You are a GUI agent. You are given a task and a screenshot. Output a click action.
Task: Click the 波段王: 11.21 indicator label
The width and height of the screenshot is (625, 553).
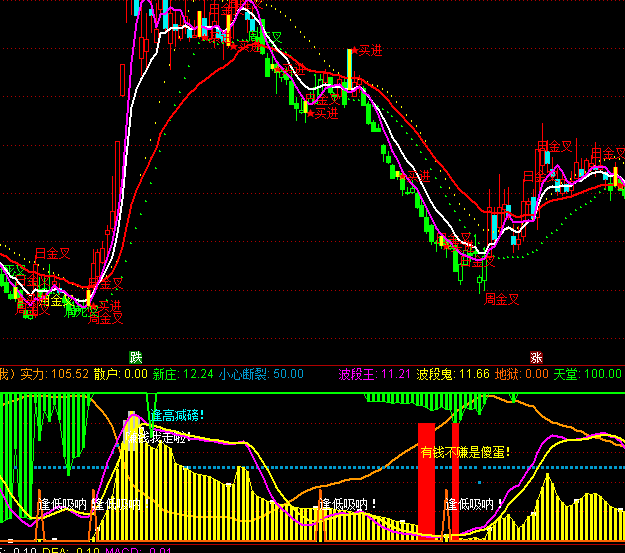(x=375, y=374)
